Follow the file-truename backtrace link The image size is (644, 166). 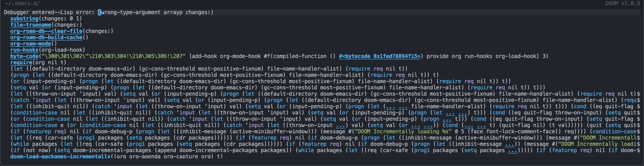[30, 25]
